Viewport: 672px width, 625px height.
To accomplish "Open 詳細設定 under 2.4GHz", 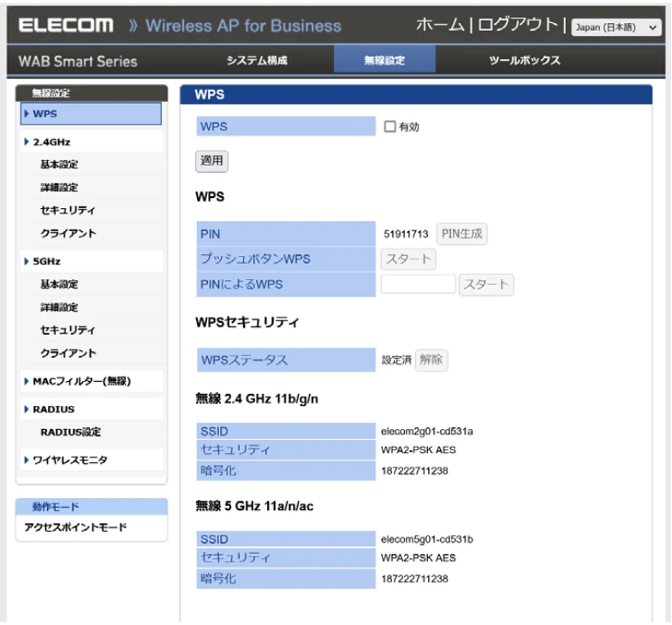I will click(x=59, y=187).
